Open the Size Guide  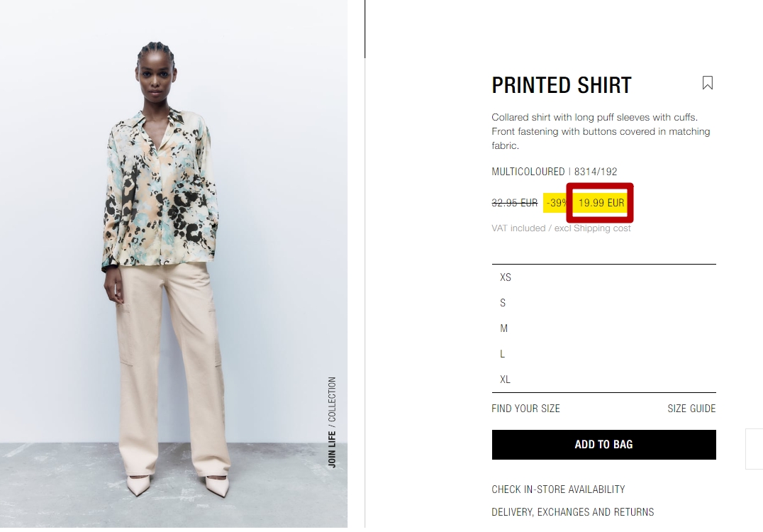(691, 409)
